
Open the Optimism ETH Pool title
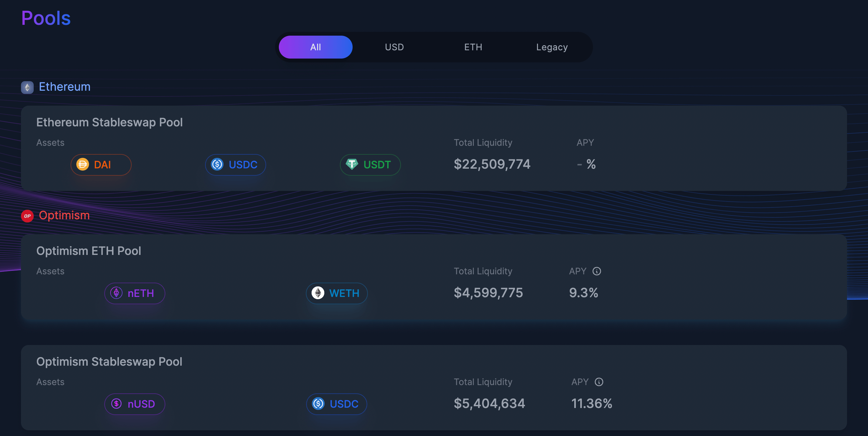click(x=89, y=251)
